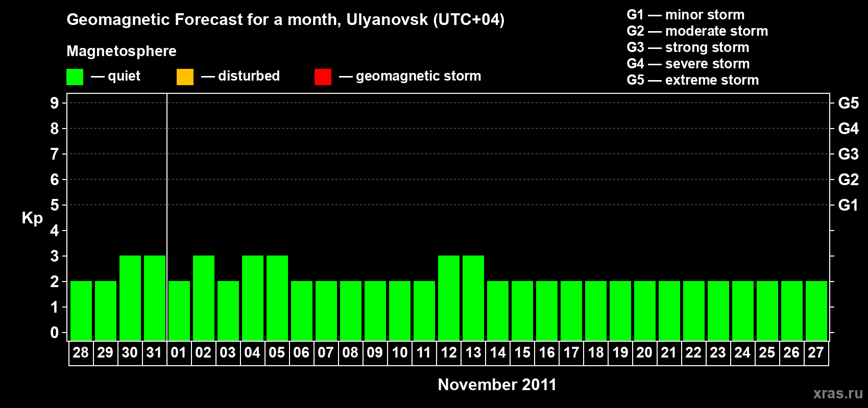Click date label 22 on the axis
Screen dimensions: 868x408
pyautogui.click(x=693, y=353)
